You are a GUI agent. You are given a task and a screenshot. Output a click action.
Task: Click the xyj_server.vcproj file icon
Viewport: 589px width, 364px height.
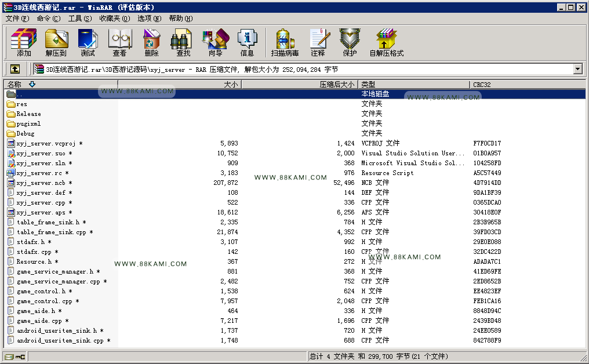click(x=11, y=143)
